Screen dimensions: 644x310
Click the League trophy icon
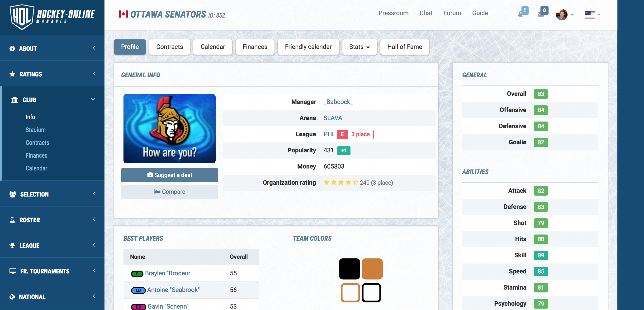point(12,245)
